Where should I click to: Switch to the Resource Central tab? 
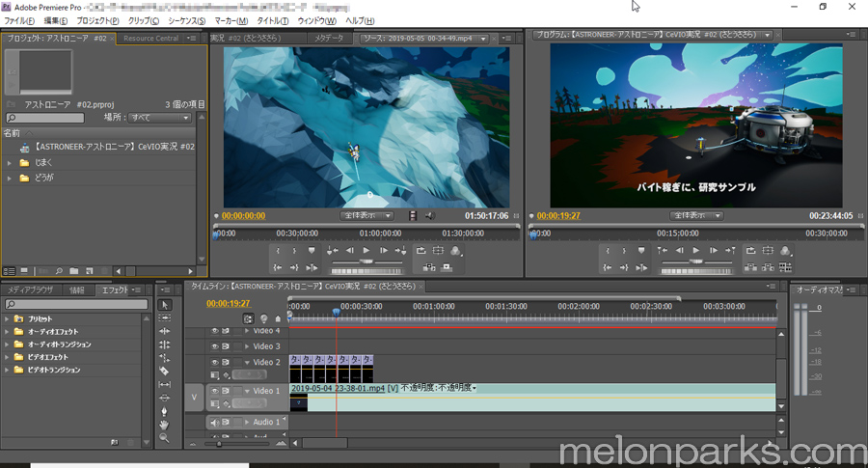[x=150, y=39]
